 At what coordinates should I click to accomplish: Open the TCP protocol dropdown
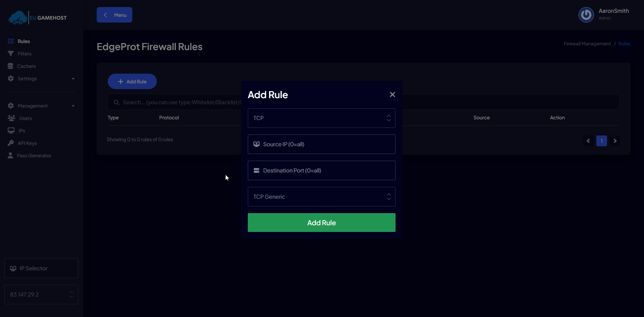point(322,118)
